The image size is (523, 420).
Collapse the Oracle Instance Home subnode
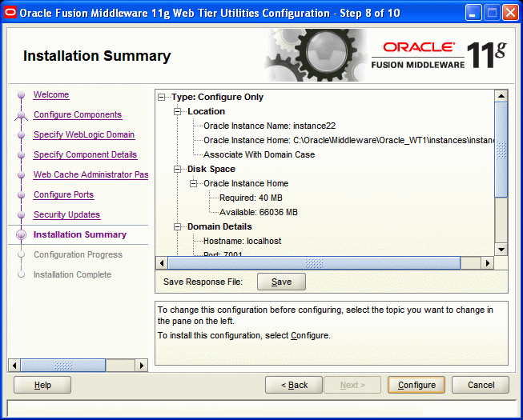coord(194,183)
